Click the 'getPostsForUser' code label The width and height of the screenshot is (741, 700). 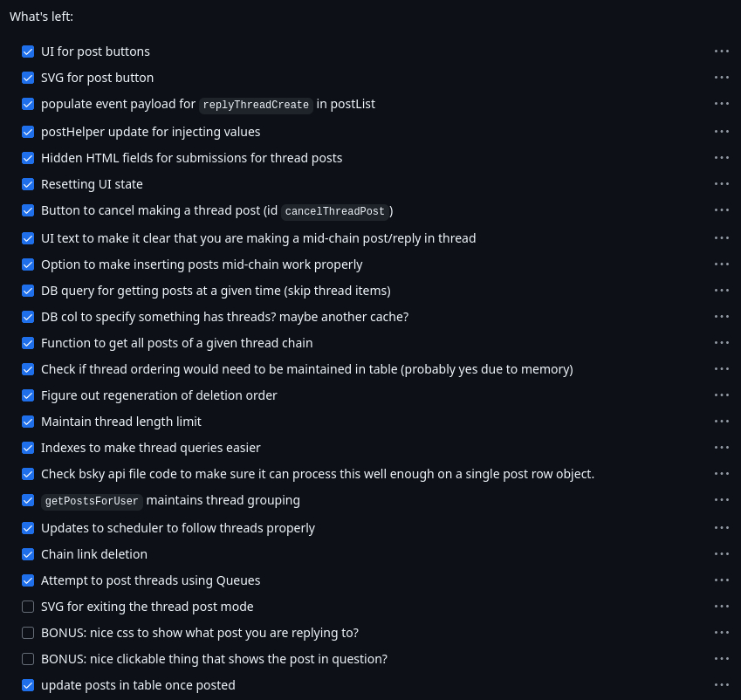point(92,501)
